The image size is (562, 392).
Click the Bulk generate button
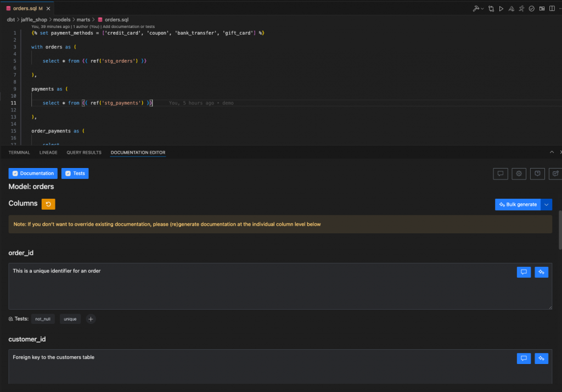point(518,204)
